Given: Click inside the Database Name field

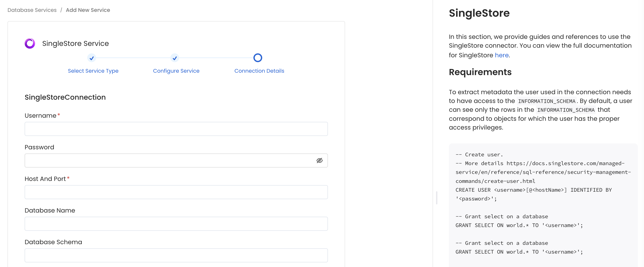Looking at the screenshot, I should tap(176, 224).
